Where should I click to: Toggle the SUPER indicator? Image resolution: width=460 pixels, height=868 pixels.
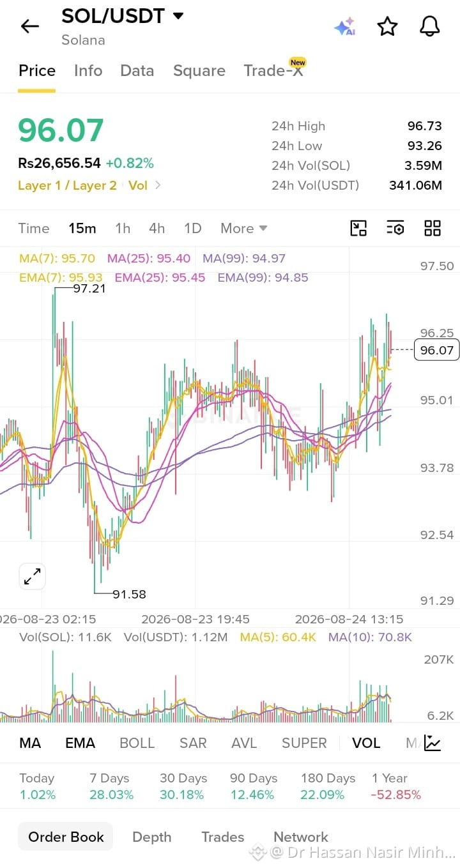tap(304, 743)
